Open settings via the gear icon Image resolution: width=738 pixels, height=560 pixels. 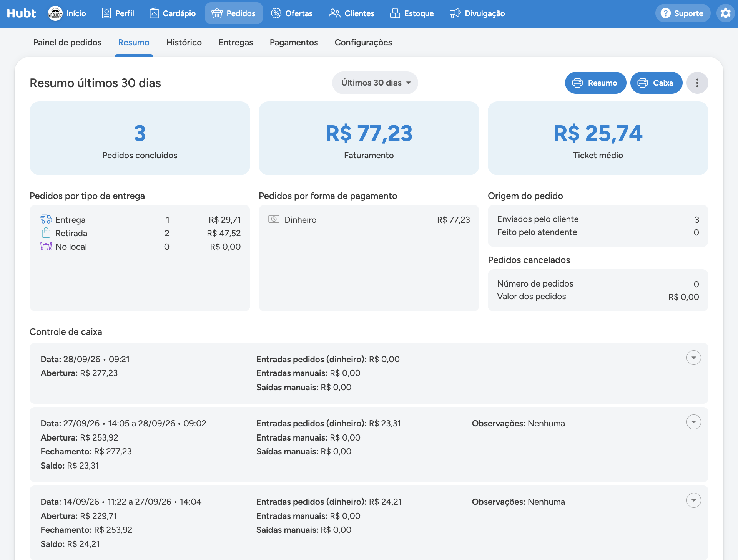click(x=725, y=13)
